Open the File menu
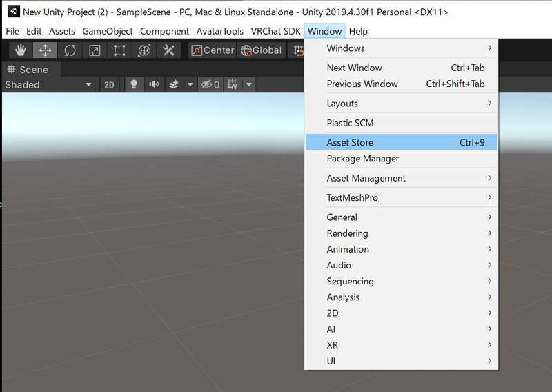 (x=12, y=31)
